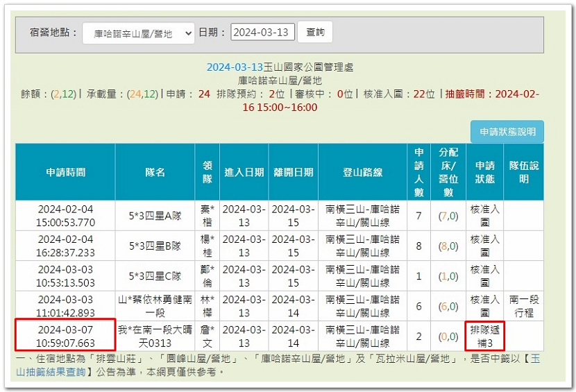Click the 申請狀態 column header
Image resolution: width=576 pixels, height=392 pixels.
click(485, 172)
